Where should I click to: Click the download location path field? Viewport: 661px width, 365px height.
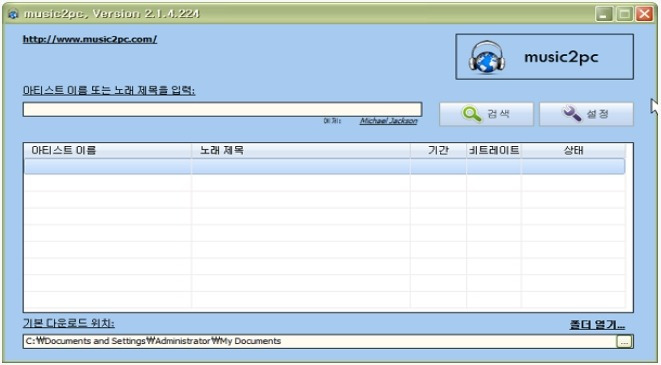pyautogui.click(x=320, y=341)
